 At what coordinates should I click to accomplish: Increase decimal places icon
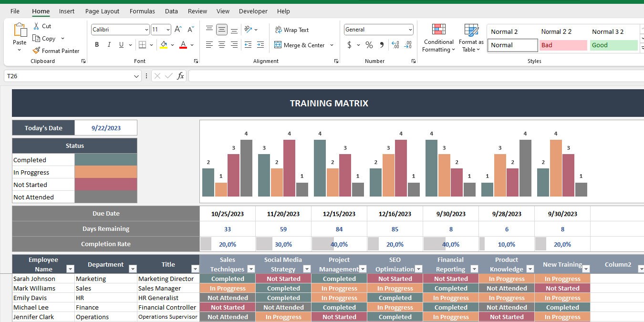coord(395,45)
